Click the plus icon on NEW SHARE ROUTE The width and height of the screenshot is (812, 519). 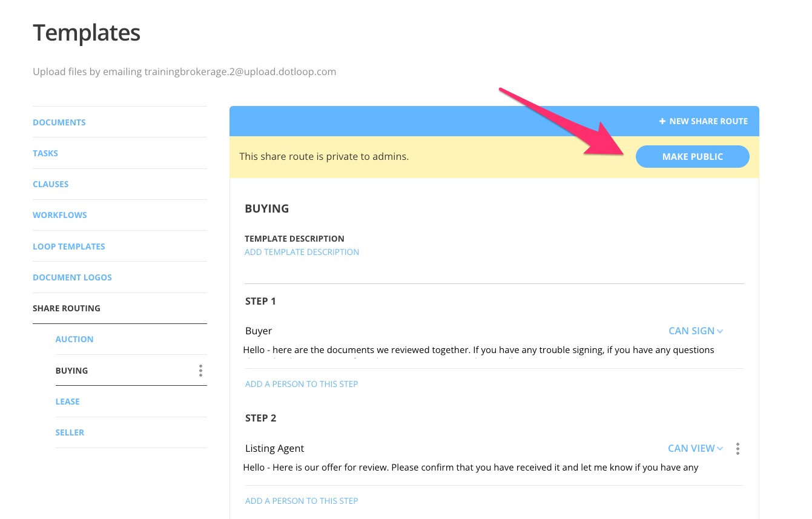click(662, 121)
